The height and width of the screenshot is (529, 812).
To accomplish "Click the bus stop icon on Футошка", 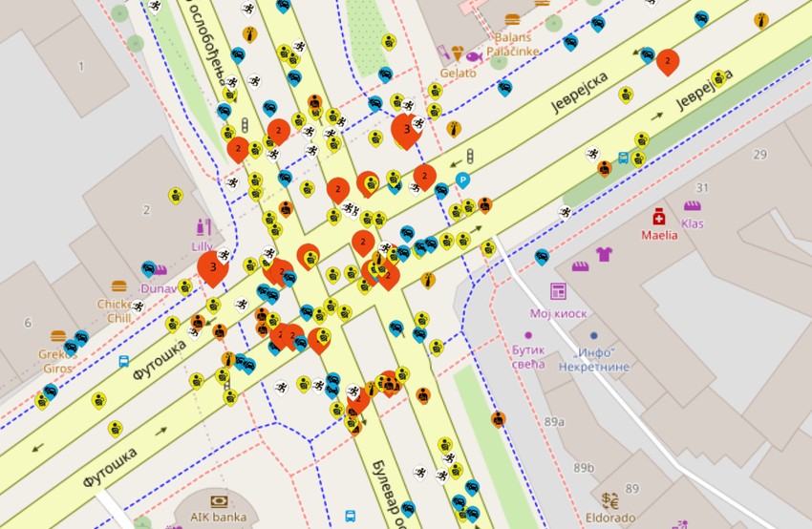I will (x=124, y=361).
